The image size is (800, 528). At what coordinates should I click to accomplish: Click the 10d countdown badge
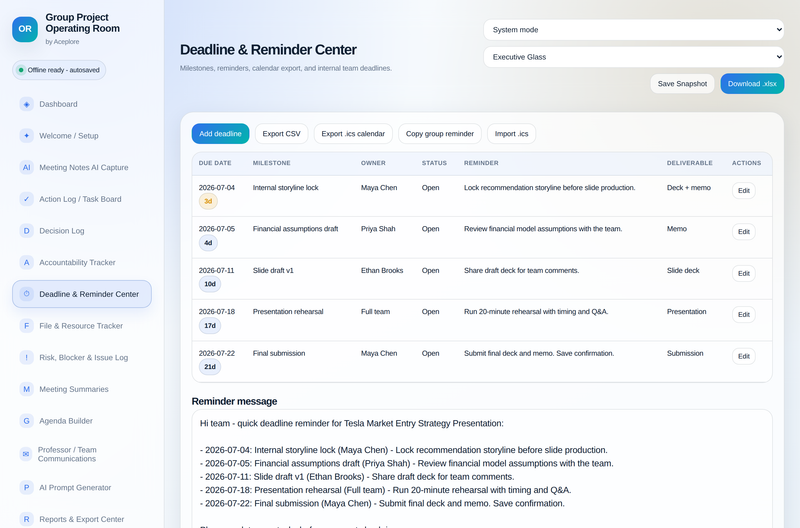click(210, 284)
